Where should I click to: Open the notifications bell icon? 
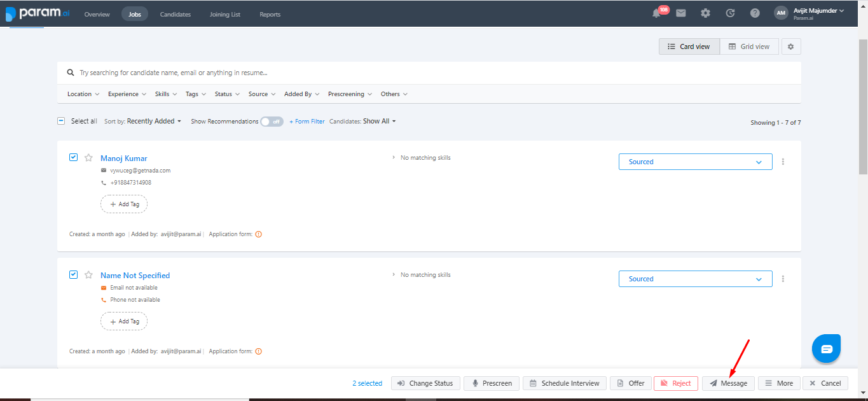click(656, 13)
